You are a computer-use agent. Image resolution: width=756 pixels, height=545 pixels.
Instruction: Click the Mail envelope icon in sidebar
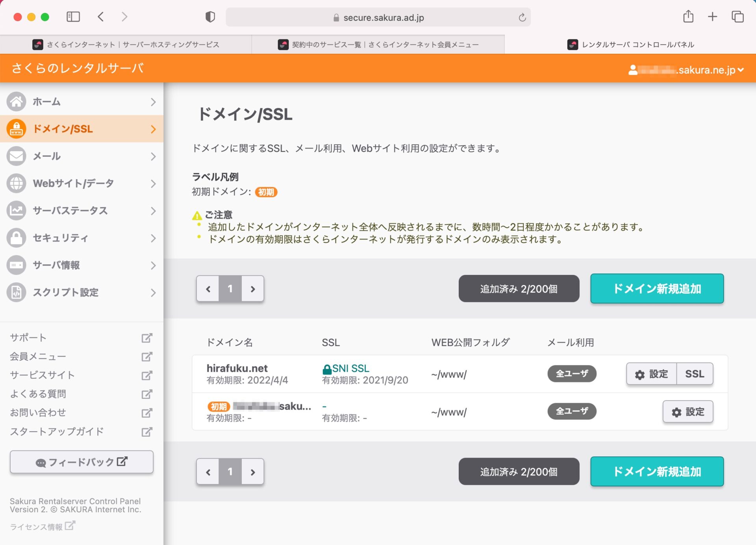pos(16,156)
